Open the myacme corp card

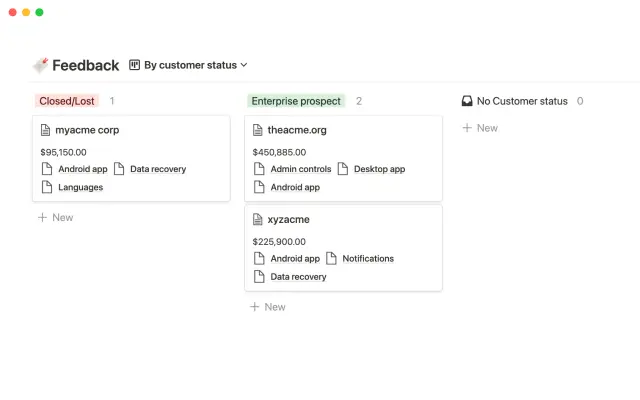tap(131, 158)
